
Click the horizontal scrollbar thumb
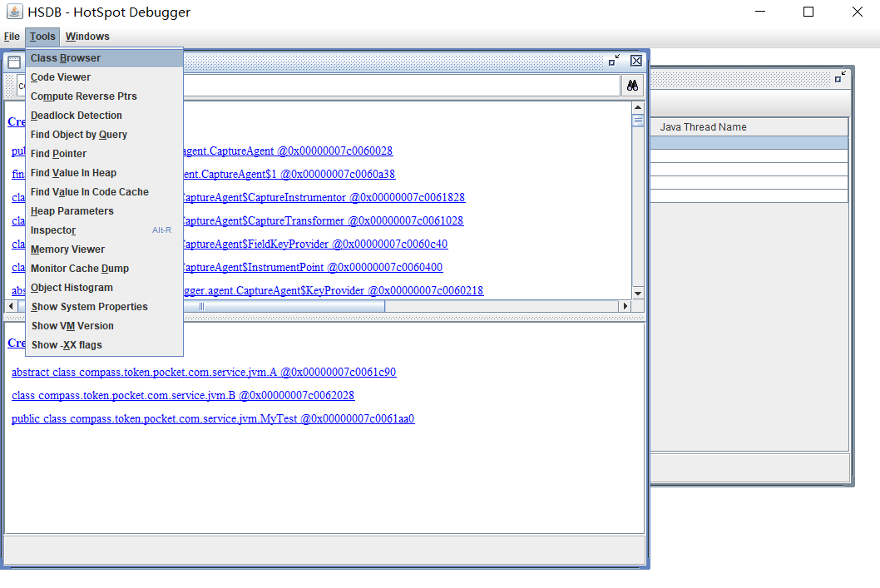pos(201,306)
